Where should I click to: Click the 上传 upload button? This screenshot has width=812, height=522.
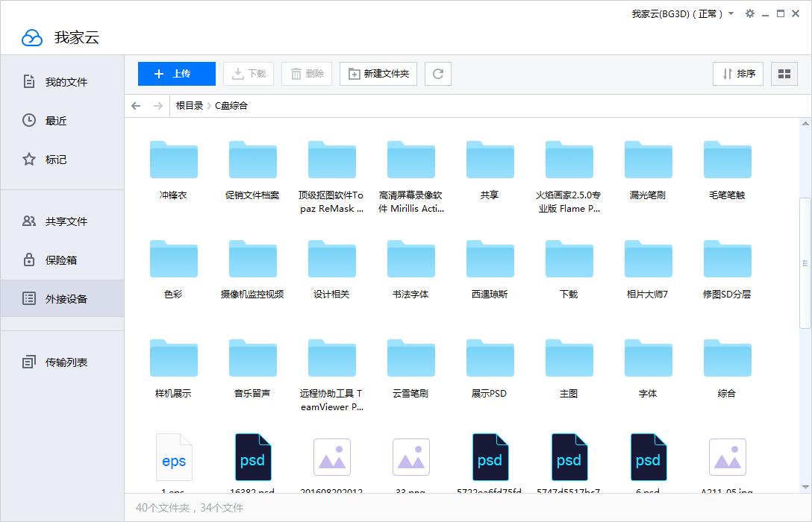pos(176,74)
